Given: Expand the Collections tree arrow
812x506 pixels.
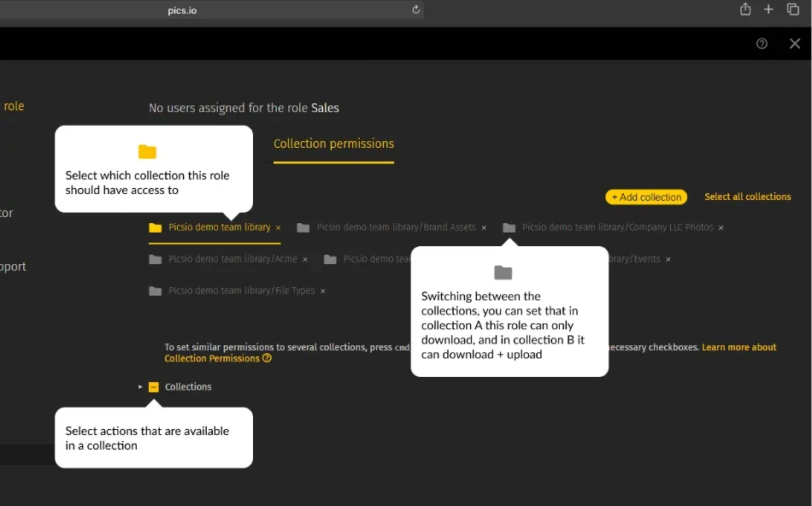Looking at the screenshot, I should pyautogui.click(x=141, y=386).
